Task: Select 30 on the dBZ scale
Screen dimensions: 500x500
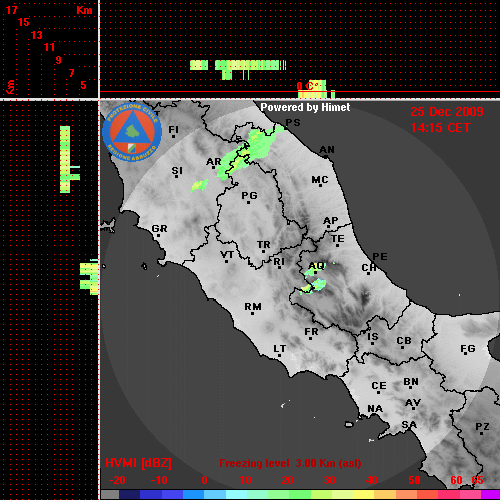Action: 330,480
